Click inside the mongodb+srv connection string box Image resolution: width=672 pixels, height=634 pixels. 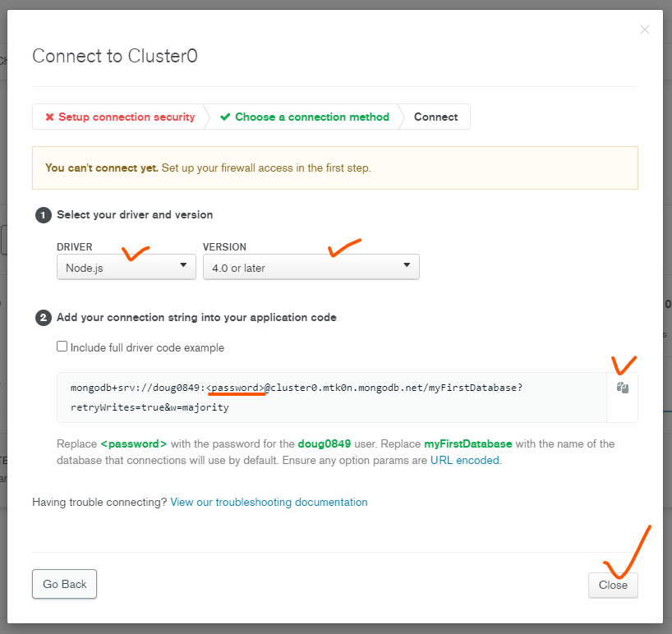(329, 397)
